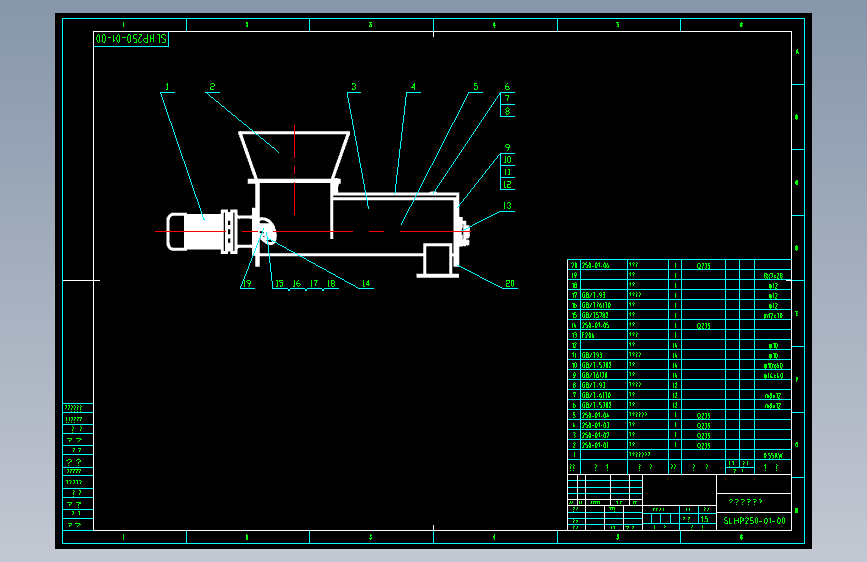867x562 pixels.
Task: Select the F206 code in parts list row 13
Action: [588, 335]
